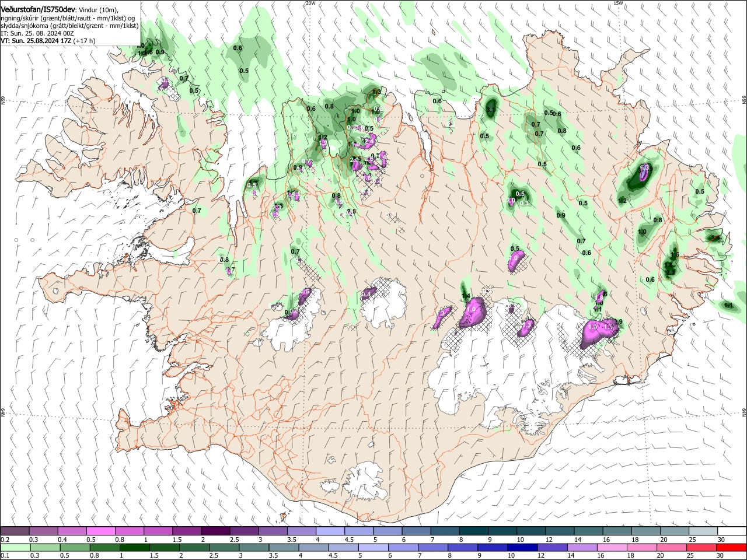
Task: Pick the very dark purple 2 snow legend swatch
Action: [215, 531]
